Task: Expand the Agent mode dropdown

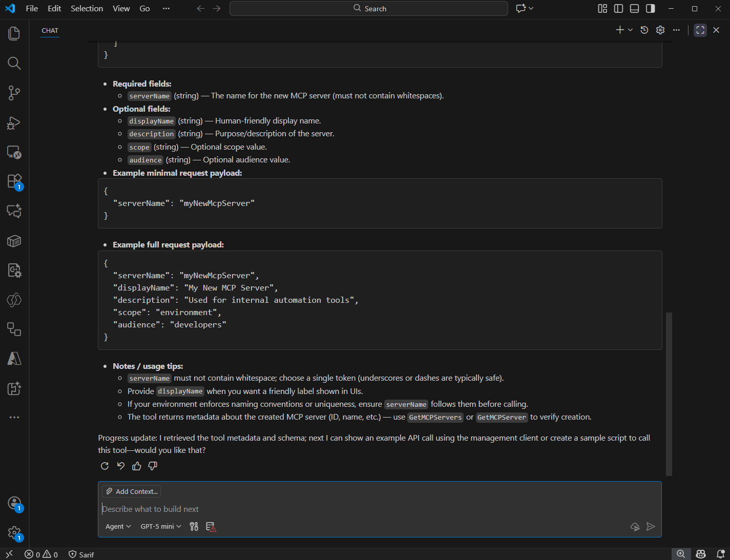Action: point(118,526)
